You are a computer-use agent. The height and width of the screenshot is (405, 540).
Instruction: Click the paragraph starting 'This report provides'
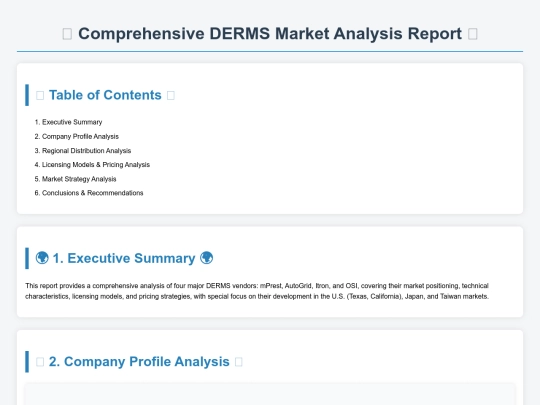pyautogui.click(x=257, y=291)
